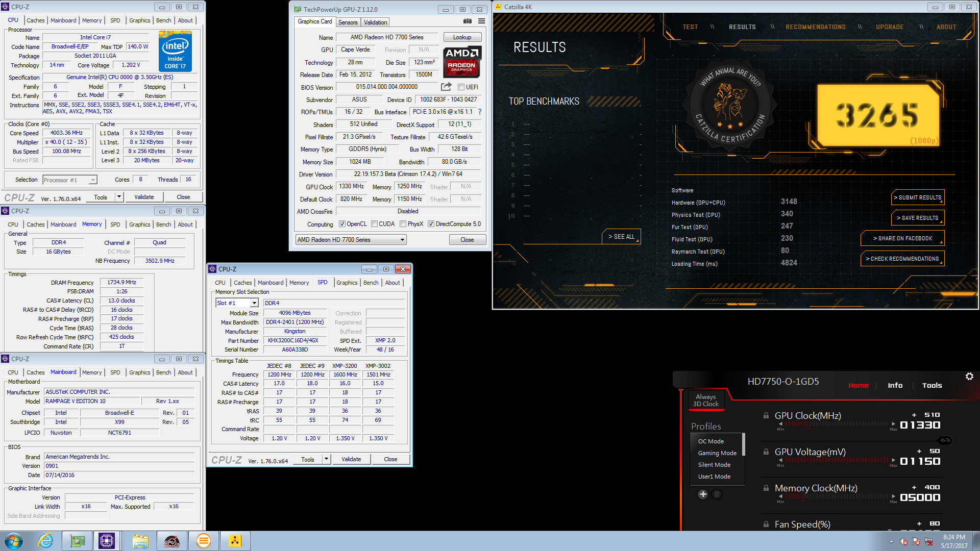Click GPU-Z screenshot camera icon

point(467,21)
